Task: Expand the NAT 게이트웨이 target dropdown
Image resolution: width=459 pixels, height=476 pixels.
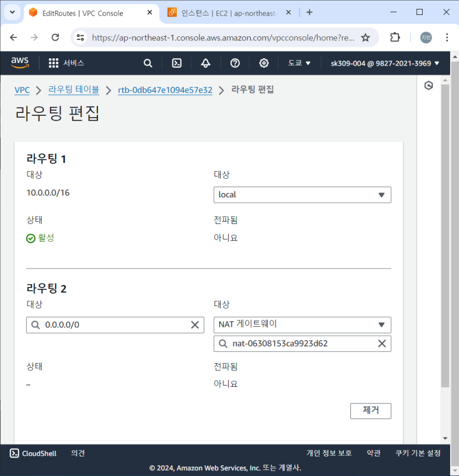Action: pyautogui.click(x=302, y=325)
